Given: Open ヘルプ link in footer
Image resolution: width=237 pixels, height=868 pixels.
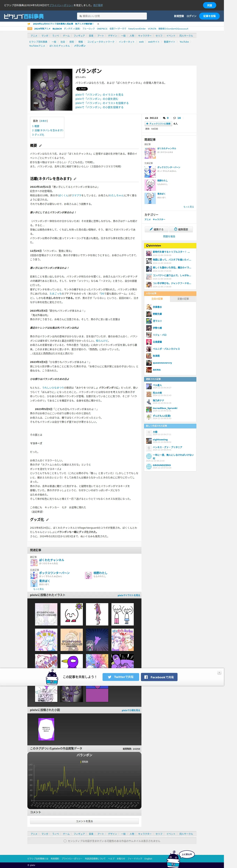Looking at the screenshot, I should [111, 859].
